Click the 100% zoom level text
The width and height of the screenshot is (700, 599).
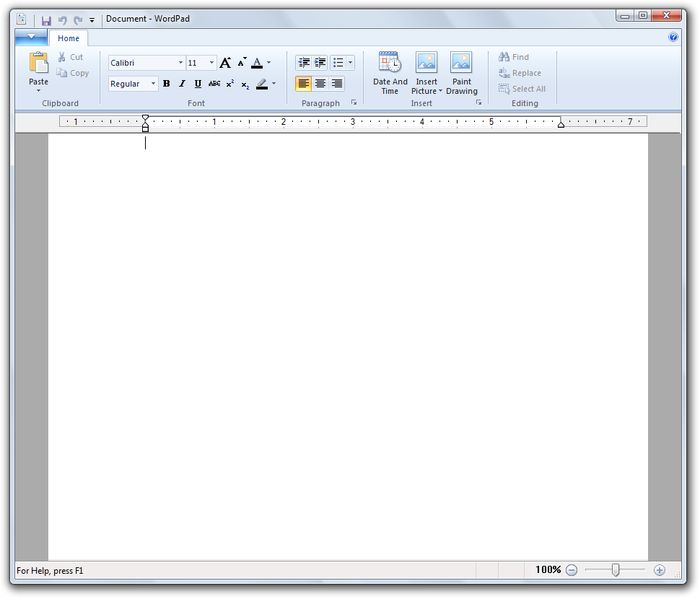548,569
